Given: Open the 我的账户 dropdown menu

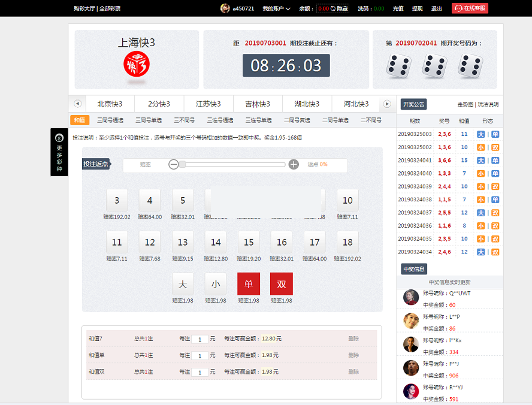Looking at the screenshot, I should pyautogui.click(x=276, y=8).
